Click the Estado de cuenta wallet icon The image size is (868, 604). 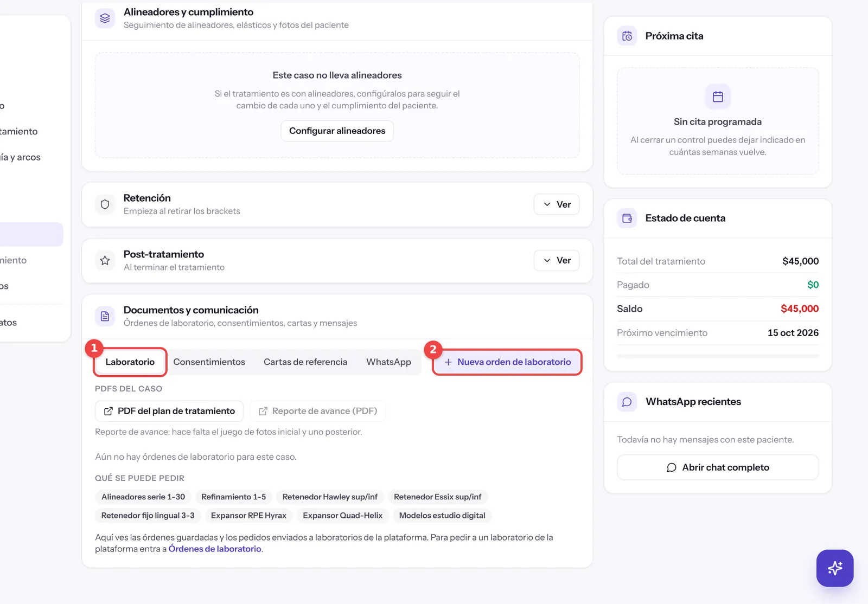[x=627, y=218]
